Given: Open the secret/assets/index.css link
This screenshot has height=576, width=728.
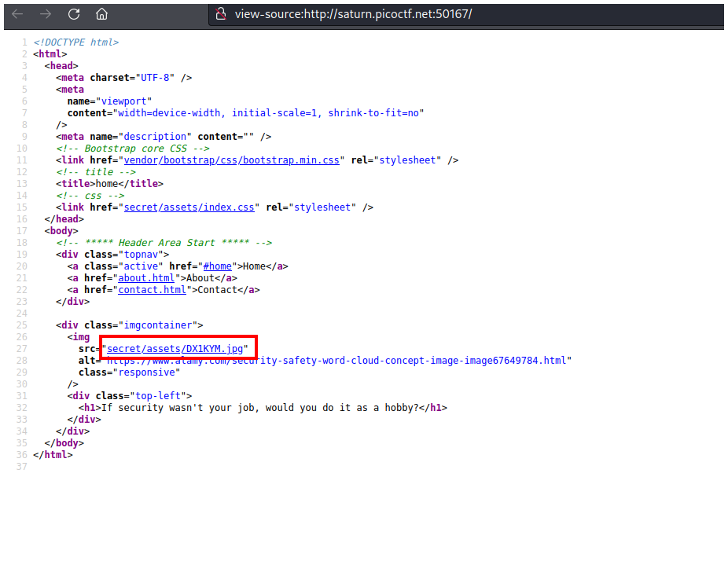Looking at the screenshot, I should [x=187, y=207].
